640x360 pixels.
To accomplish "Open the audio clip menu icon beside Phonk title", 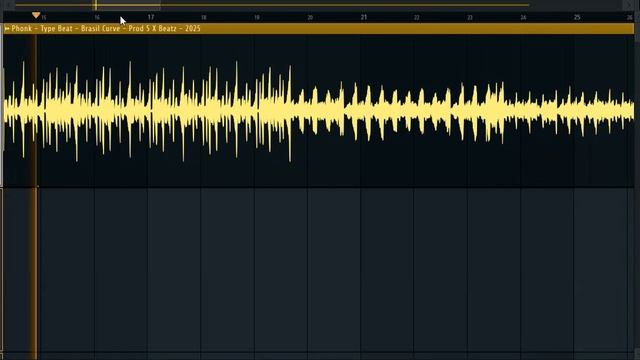I will point(7,29).
